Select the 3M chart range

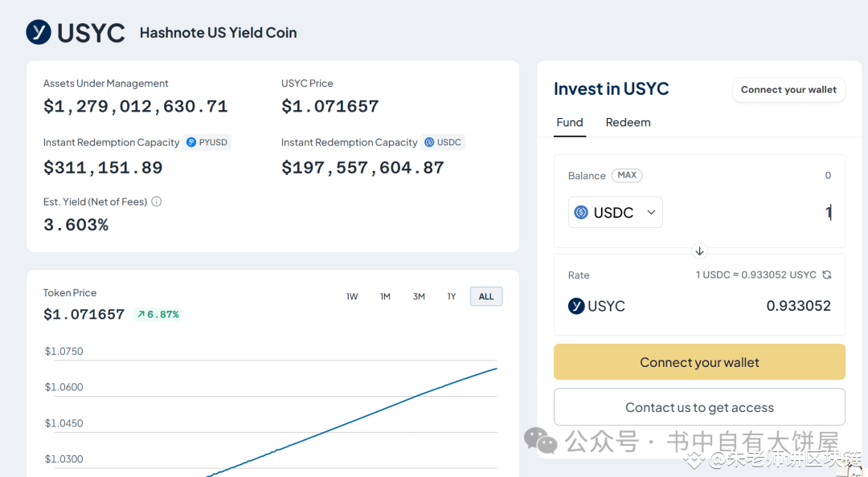click(x=419, y=296)
